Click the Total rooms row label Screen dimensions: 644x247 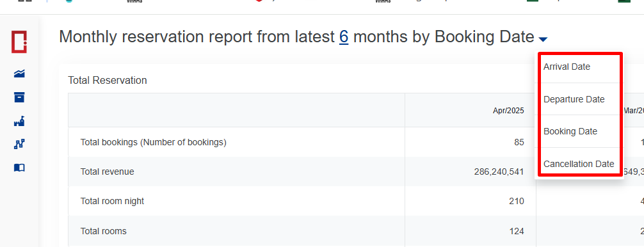click(104, 231)
